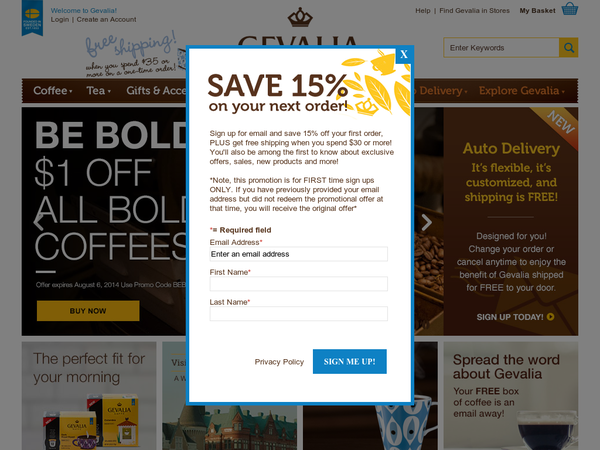Open the Explore Gevalia dropdown
Screen dimensions: 600x450
click(522, 91)
